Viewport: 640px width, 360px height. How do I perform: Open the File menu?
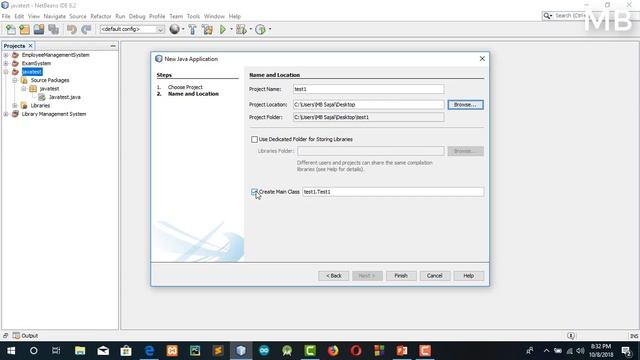[6, 16]
